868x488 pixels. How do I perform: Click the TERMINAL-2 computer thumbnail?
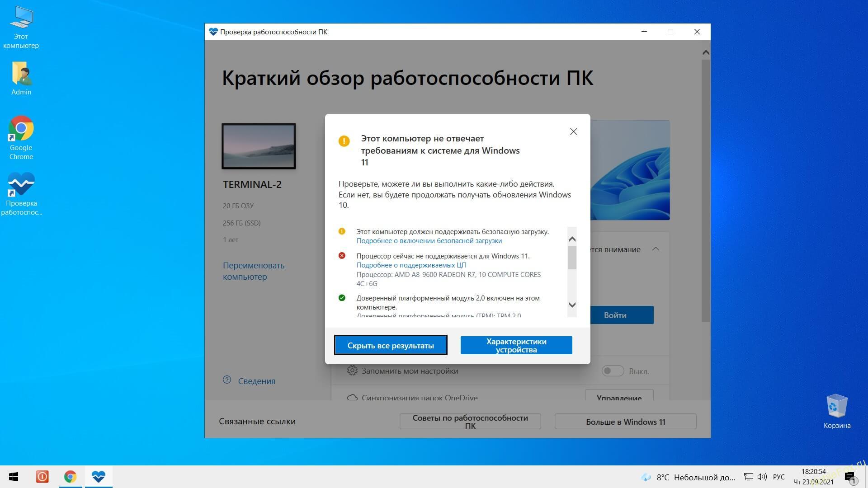coord(259,146)
